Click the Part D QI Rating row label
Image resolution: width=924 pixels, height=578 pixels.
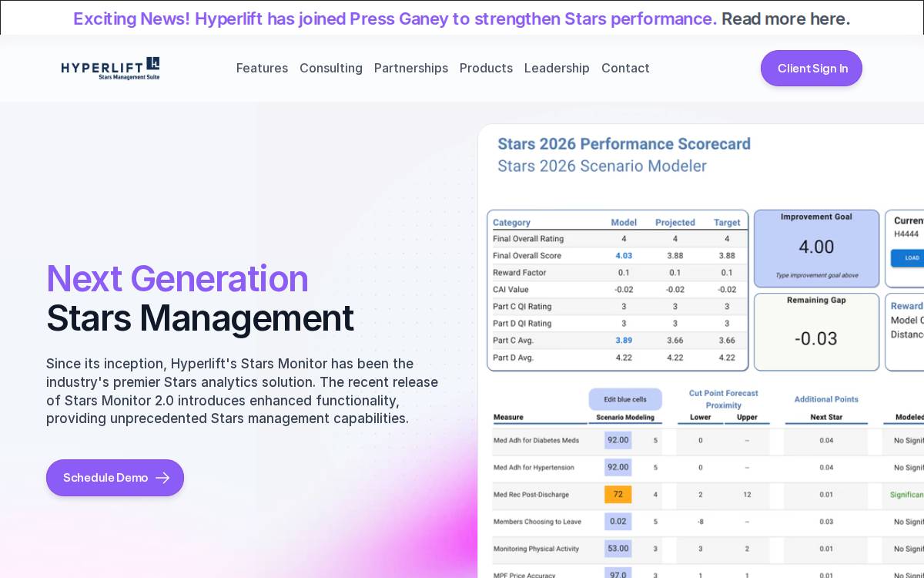522,324
